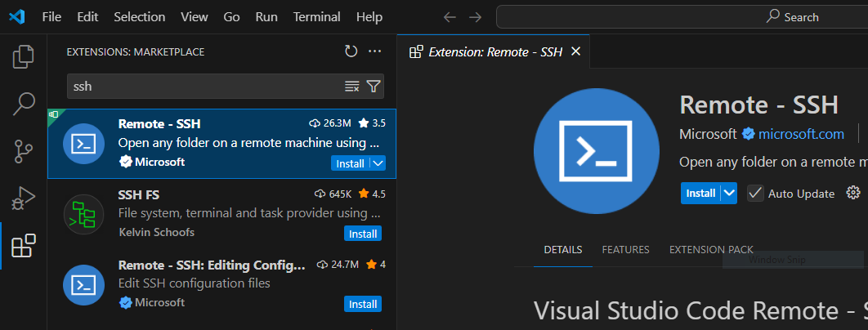Image resolution: width=868 pixels, height=330 pixels.
Task: Open the Terminal menu
Action: 316,16
